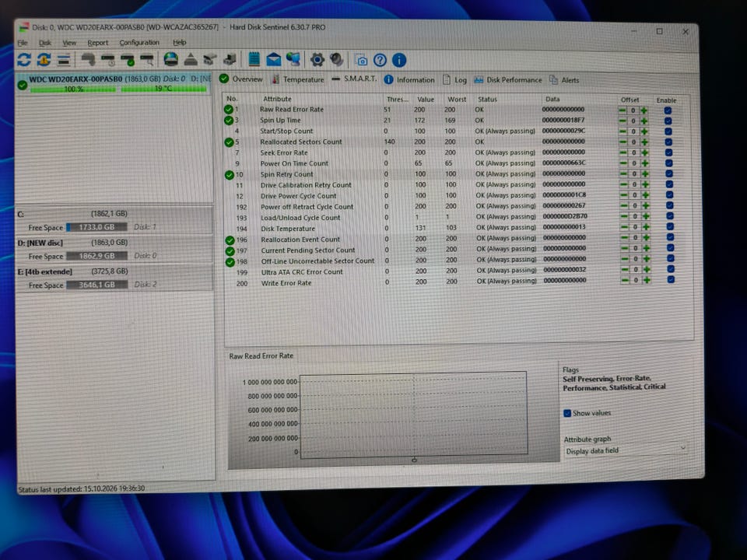Decrease offset for Seek Error Rate
747x560 pixels.
pos(622,153)
